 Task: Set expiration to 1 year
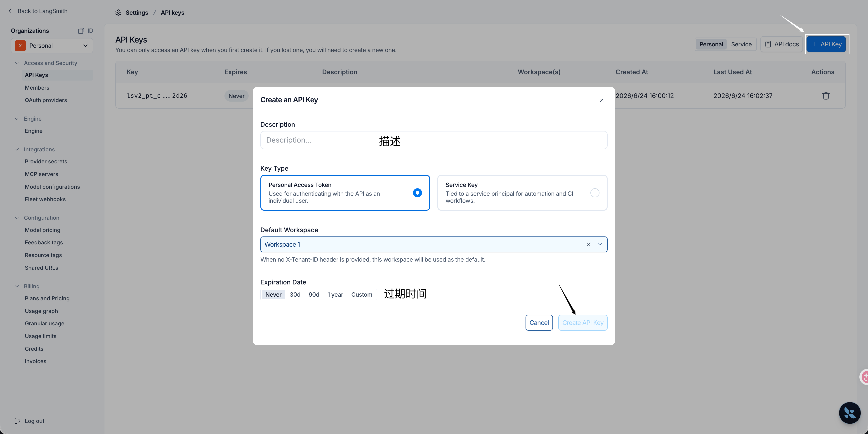point(335,294)
